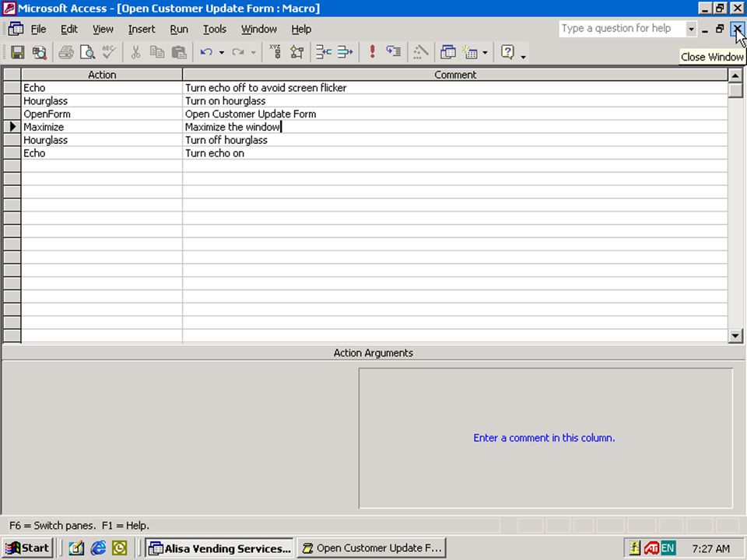Open the Help menu
Image resolution: width=747 pixels, height=560 pixels.
point(301,29)
